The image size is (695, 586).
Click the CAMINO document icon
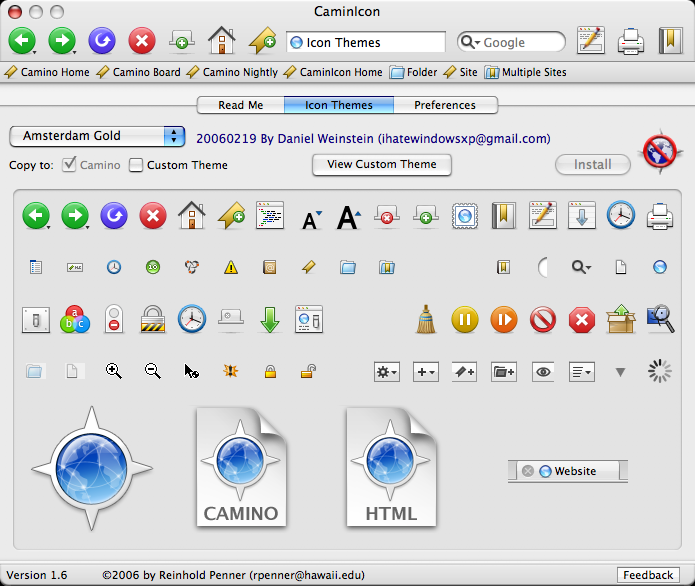pyautogui.click(x=241, y=467)
